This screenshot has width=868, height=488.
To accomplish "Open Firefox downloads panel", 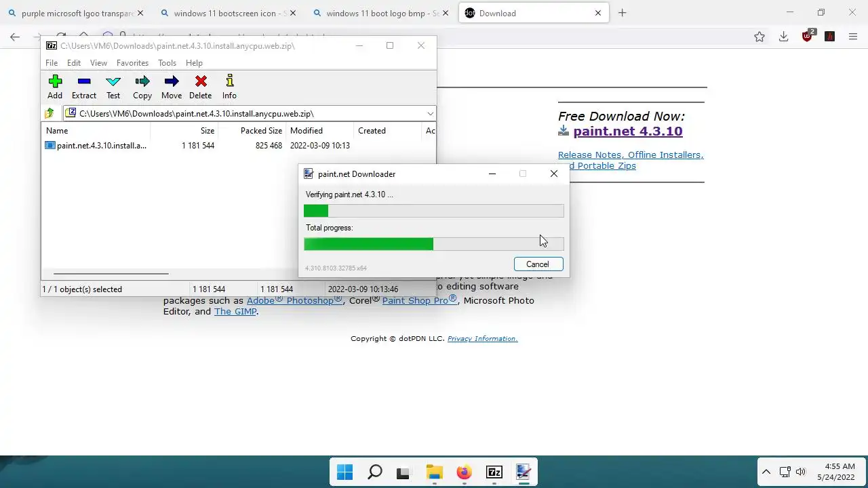I will [x=783, y=37].
